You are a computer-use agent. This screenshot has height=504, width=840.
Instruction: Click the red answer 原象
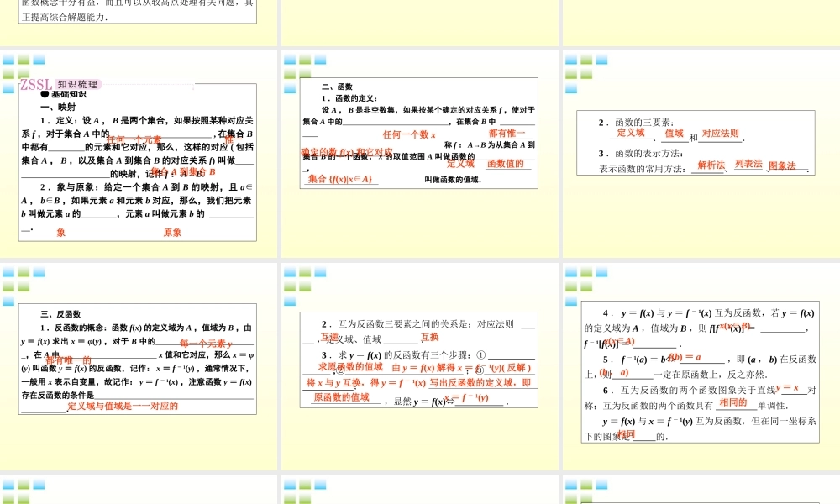click(172, 233)
